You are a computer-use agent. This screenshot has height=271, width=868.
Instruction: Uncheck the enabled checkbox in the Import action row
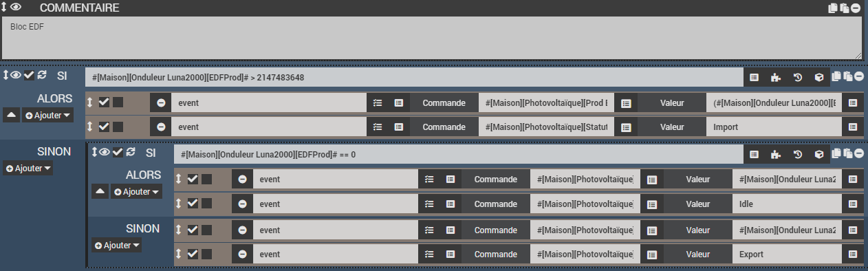[104, 127]
